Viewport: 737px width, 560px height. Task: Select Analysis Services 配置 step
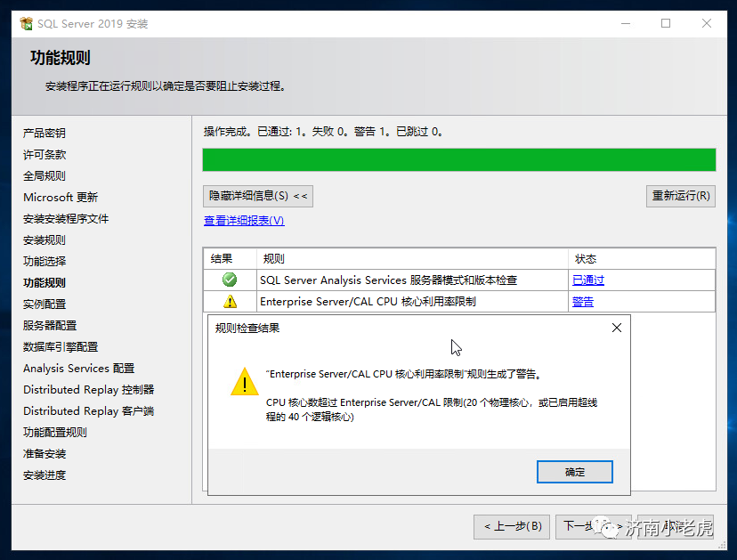pyautogui.click(x=78, y=369)
